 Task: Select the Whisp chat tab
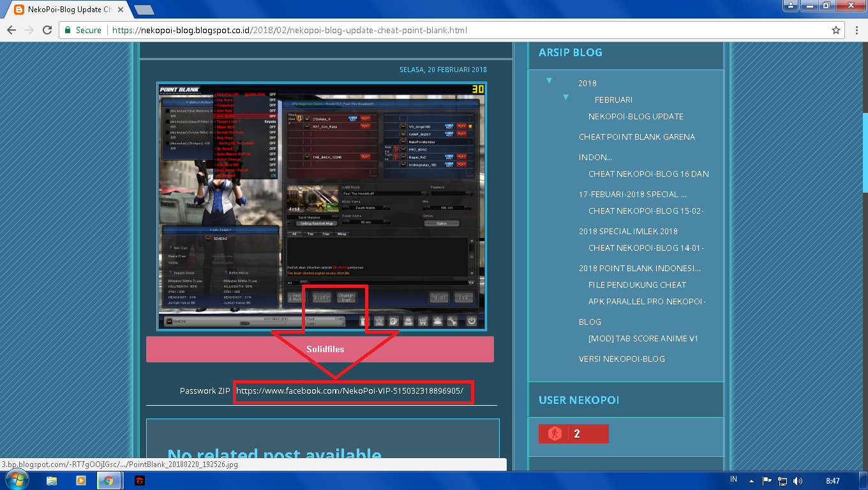click(342, 234)
